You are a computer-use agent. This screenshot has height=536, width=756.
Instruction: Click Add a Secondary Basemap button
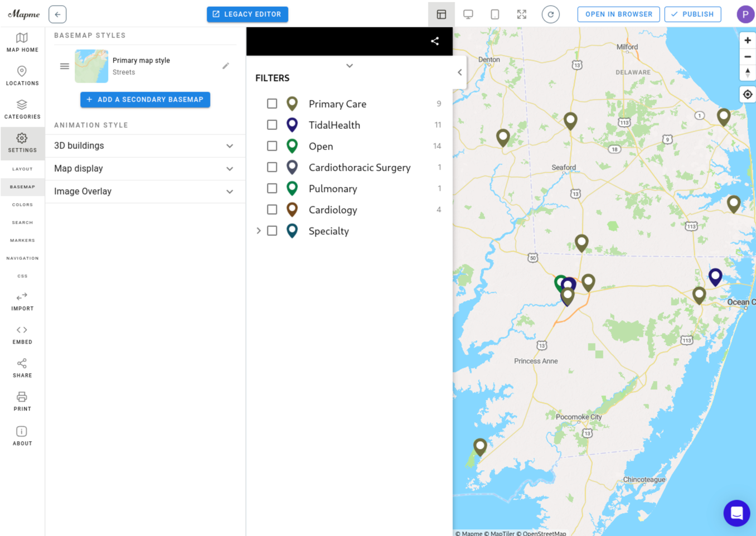(145, 100)
